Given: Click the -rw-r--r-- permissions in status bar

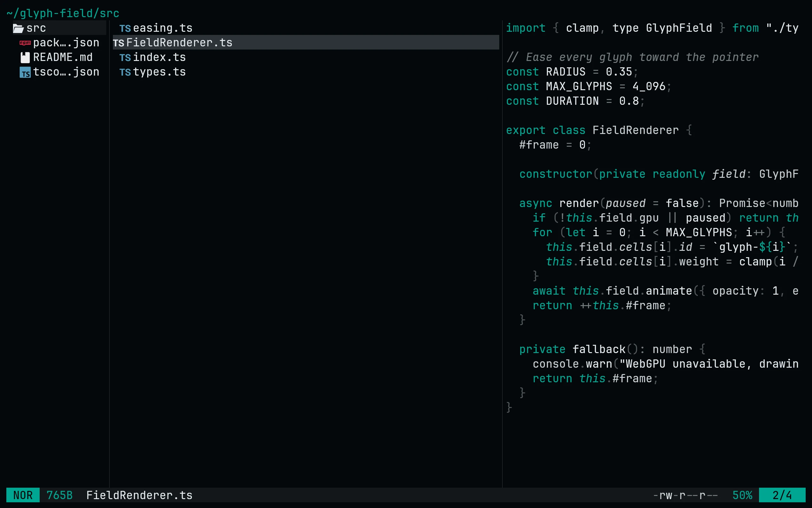Looking at the screenshot, I should (x=685, y=495).
